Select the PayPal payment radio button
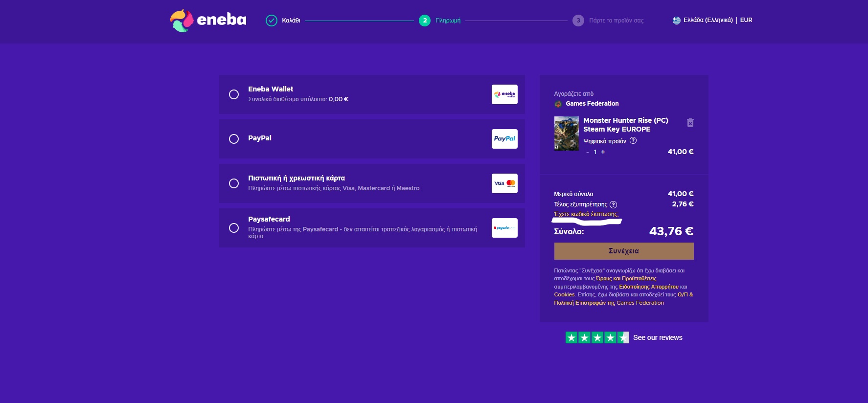The width and height of the screenshot is (868, 403). [234, 139]
